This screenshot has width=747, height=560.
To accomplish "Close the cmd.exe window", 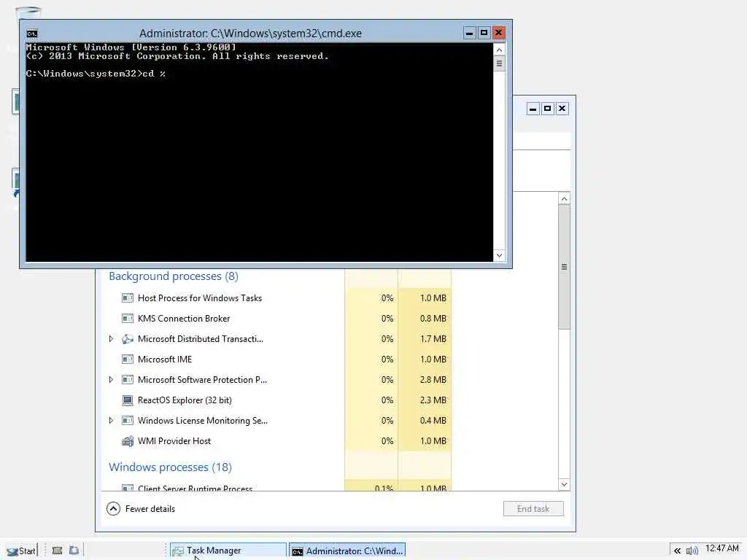I will pyautogui.click(x=499, y=33).
